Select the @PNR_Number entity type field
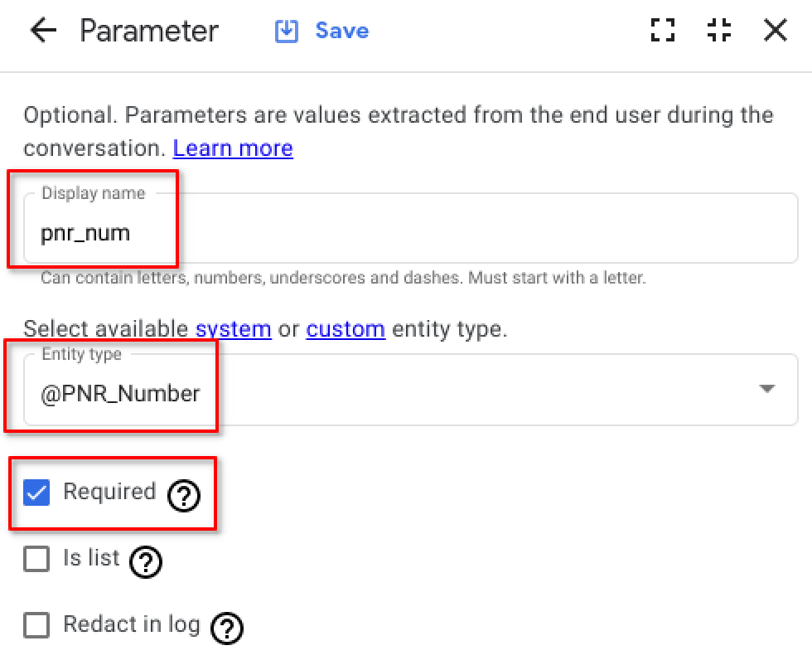This screenshot has width=812, height=665. (411, 390)
